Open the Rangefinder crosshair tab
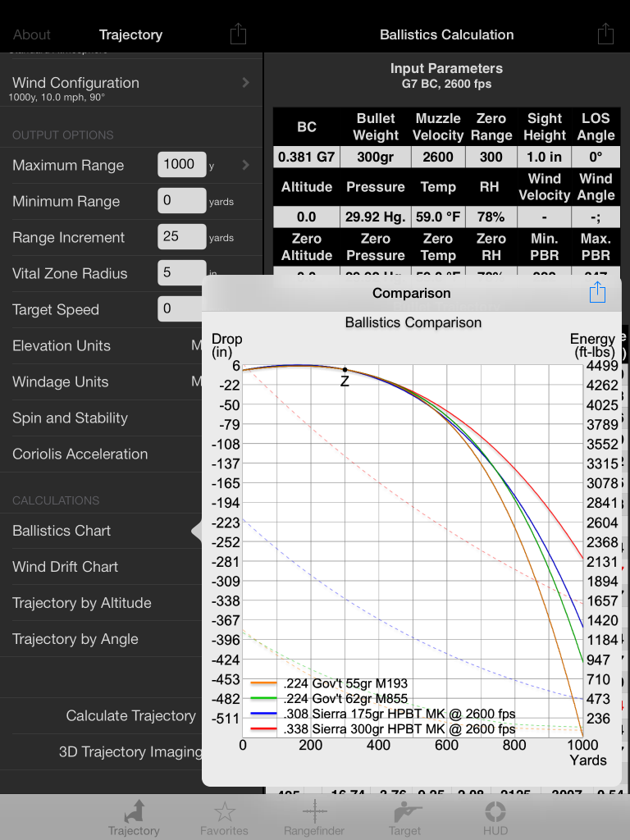Screen dimensions: 630x840 [x=314, y=818]
